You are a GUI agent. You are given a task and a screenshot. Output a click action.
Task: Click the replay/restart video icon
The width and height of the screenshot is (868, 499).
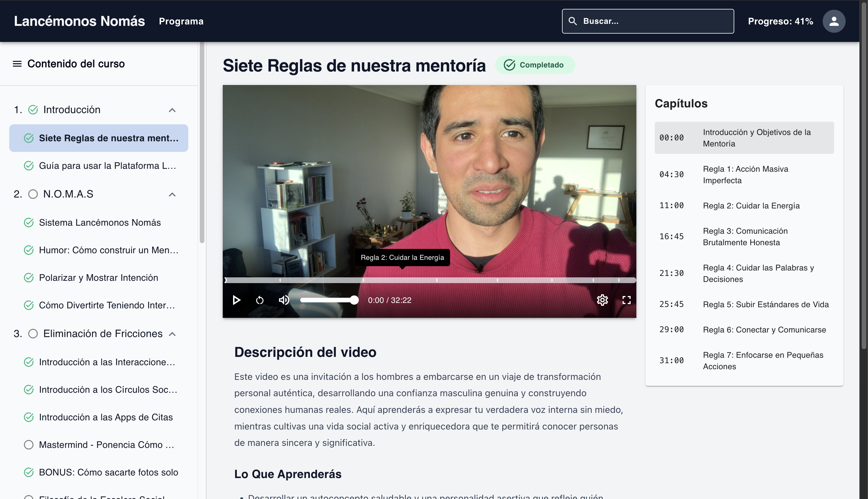tap(260, 300)
